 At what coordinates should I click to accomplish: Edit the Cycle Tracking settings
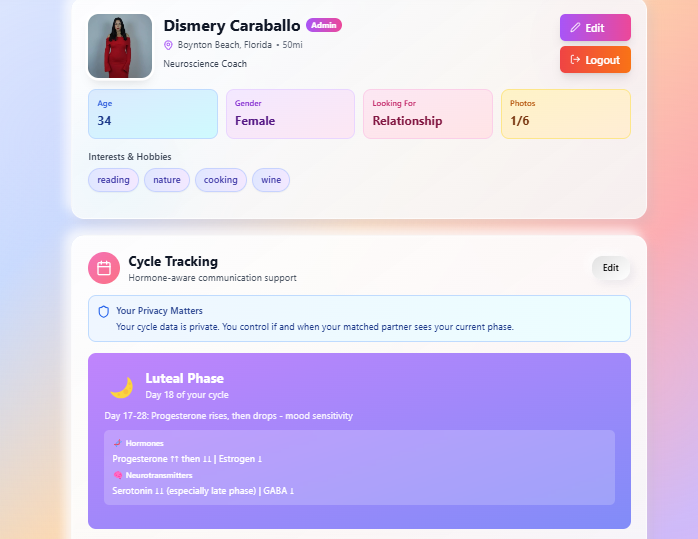(x=610, y=268)
